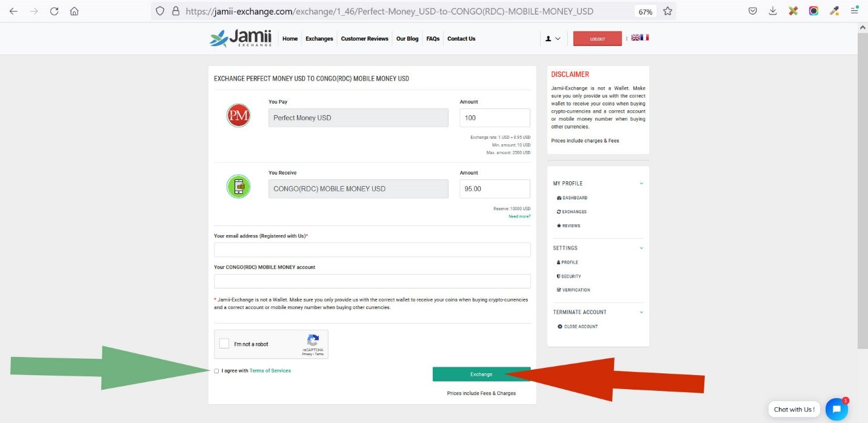Activate the eyedropper color picker extension
Viewport: 868px width, 423px height.
[x=835, y=11]
